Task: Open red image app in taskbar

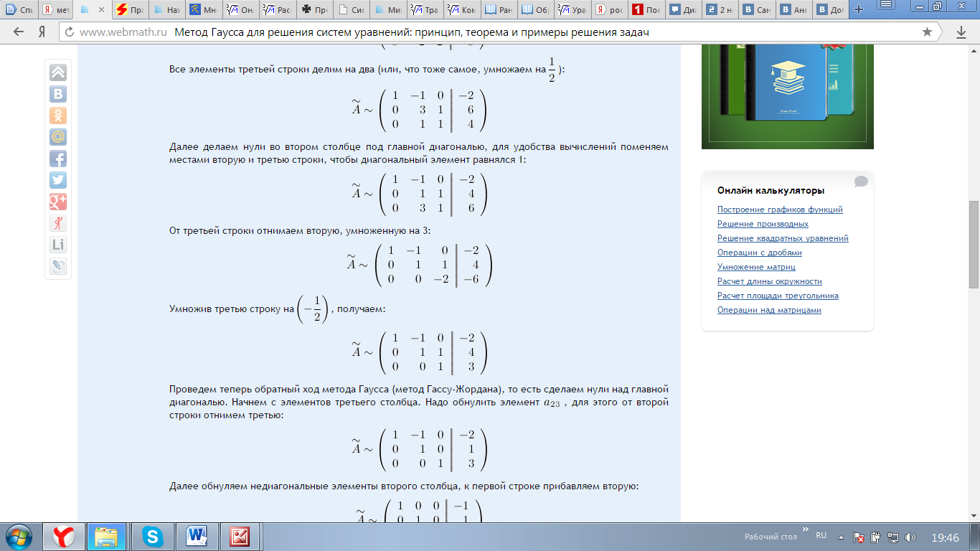Action: click(x=240, y=537)
